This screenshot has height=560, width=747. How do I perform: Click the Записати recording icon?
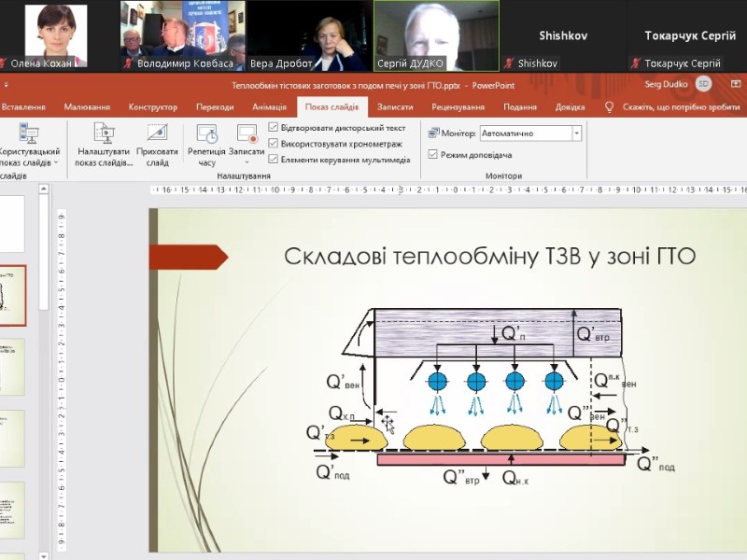(x=247, y=133)
